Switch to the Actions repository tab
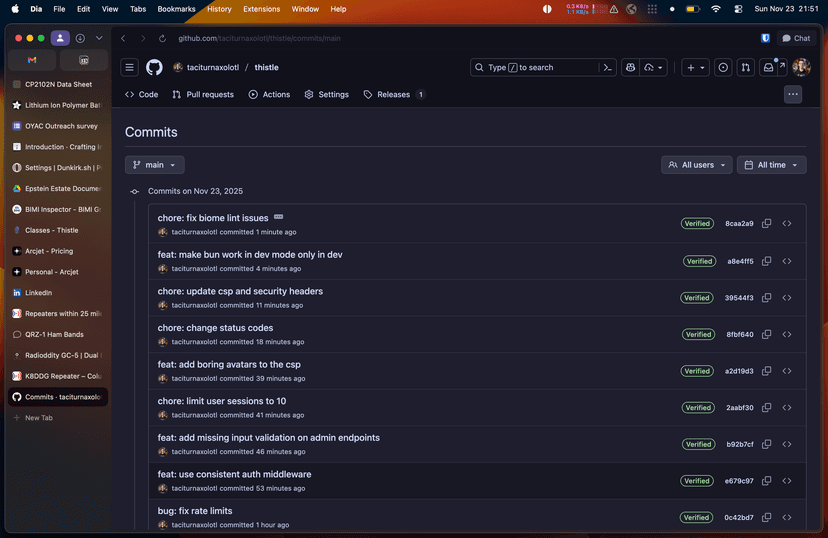The image size is (828, 538). (x=269, y=95)
